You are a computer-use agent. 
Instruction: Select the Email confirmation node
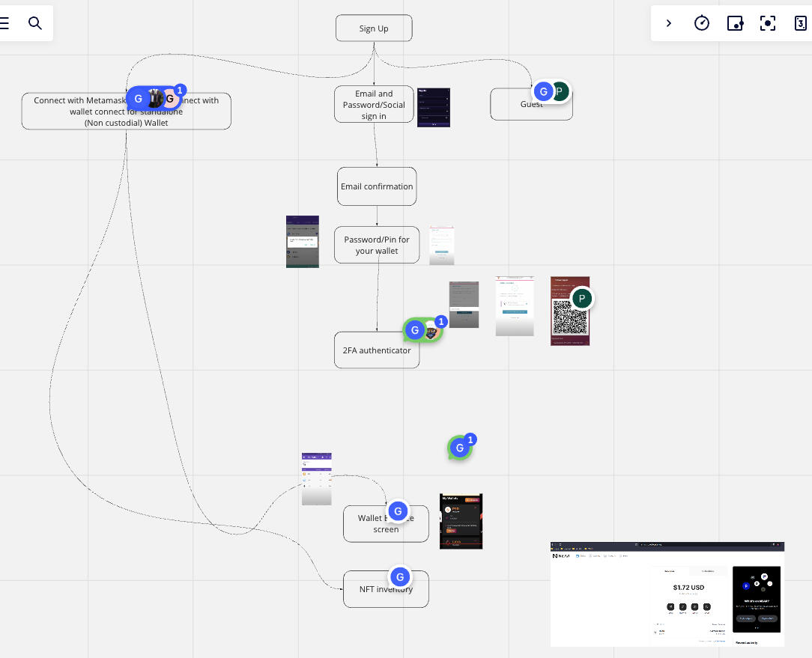tap(377, 186)
